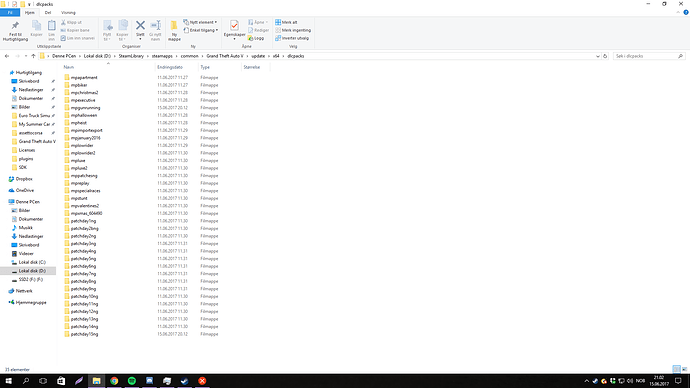Click Inverter utvalg to invert selection

[292, 38]
